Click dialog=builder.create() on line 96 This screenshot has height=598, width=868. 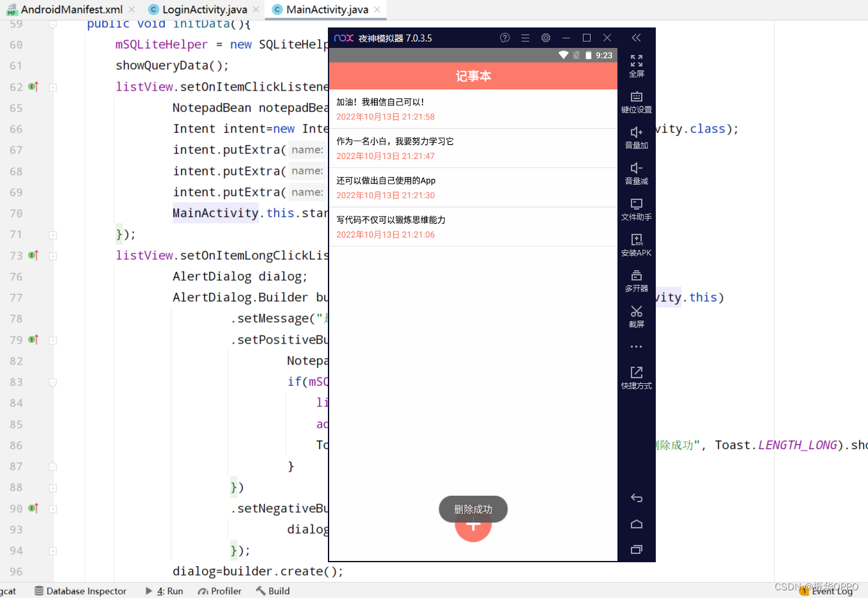(258, 571)
